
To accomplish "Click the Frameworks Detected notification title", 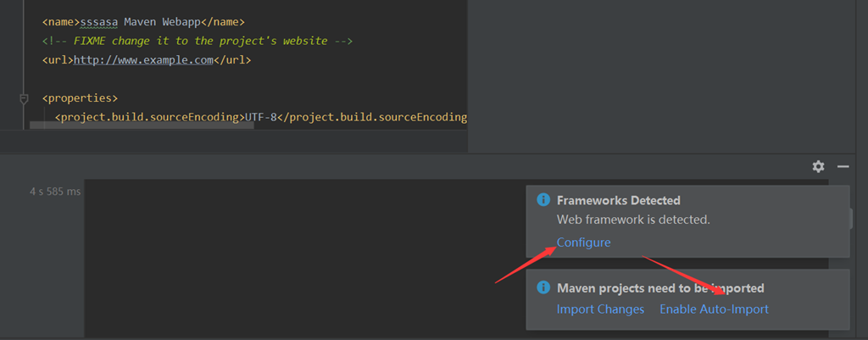I will tap(618, 201).
